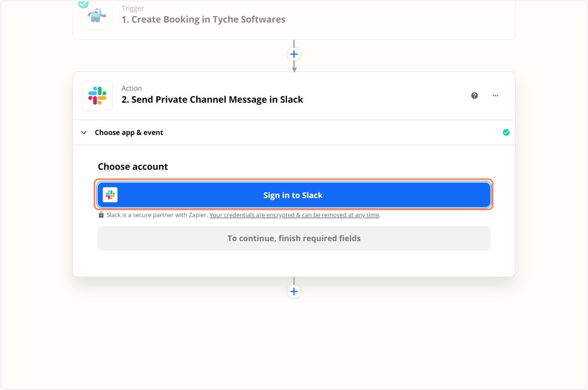Screen dimensions: 588x390
Task: Click the Slack logo inside the sign-in button
Action: [110, 195]
